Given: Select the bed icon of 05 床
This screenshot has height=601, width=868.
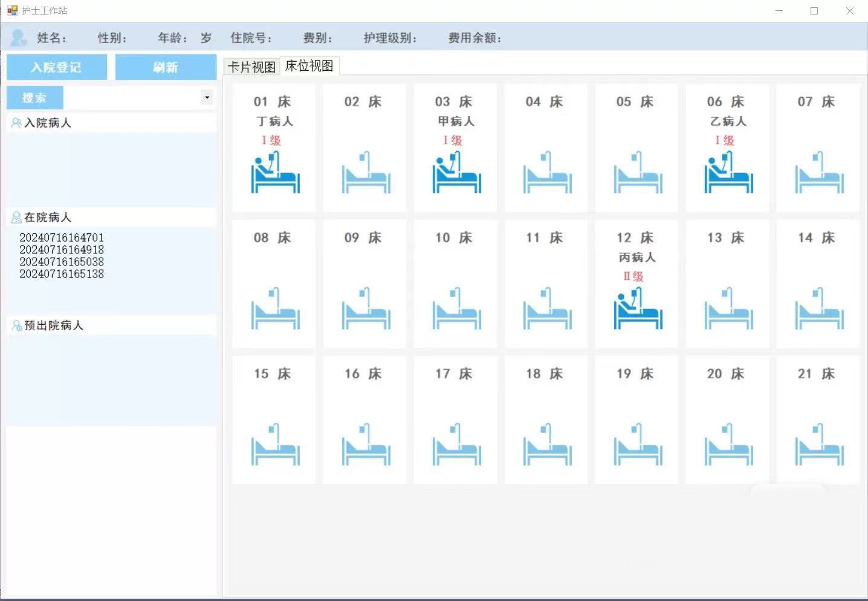Looking at the screenshot, I should (638, 172).
